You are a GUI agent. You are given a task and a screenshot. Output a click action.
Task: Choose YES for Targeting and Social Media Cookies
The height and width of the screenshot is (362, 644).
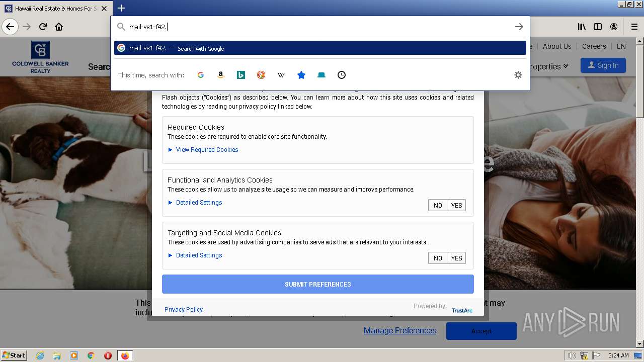[456, 258]
